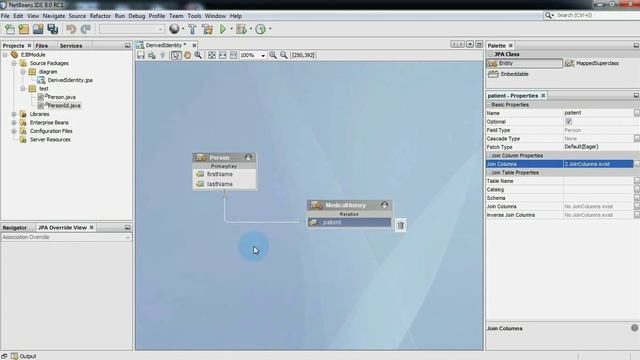Image resolution: width=640 pixels, height=360 pixels.
Task: Select the Entity palette item
Action: (524, 63)
